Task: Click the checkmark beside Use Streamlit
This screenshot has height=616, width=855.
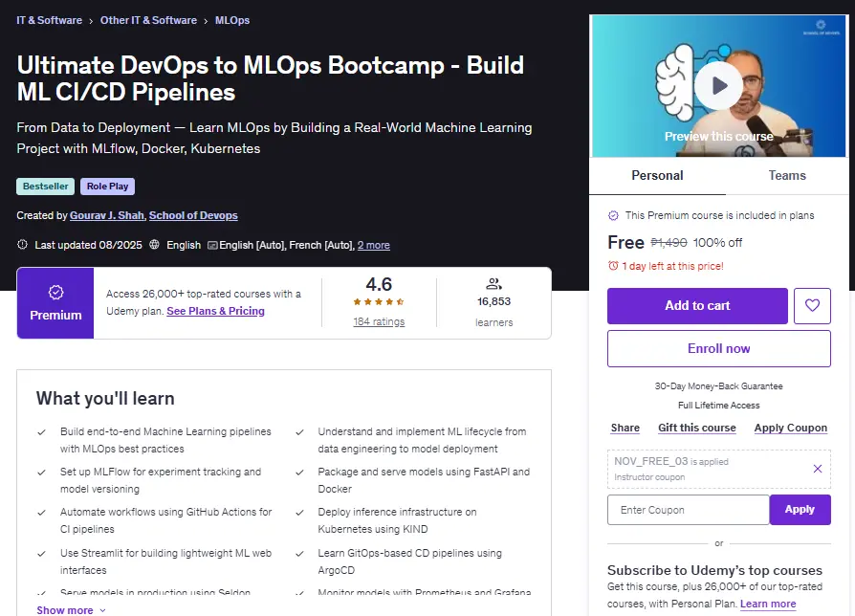Action: (x=41, y=553)
